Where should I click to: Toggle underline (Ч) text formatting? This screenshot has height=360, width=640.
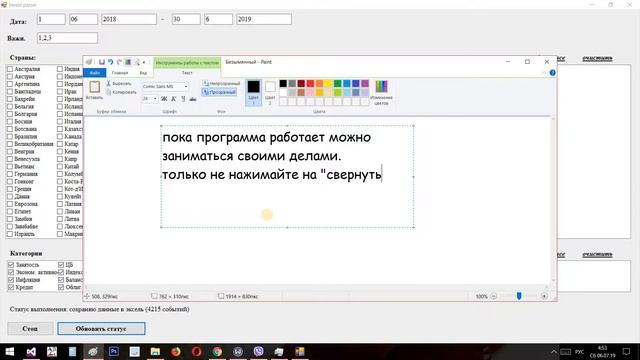[x=183, y=99]
